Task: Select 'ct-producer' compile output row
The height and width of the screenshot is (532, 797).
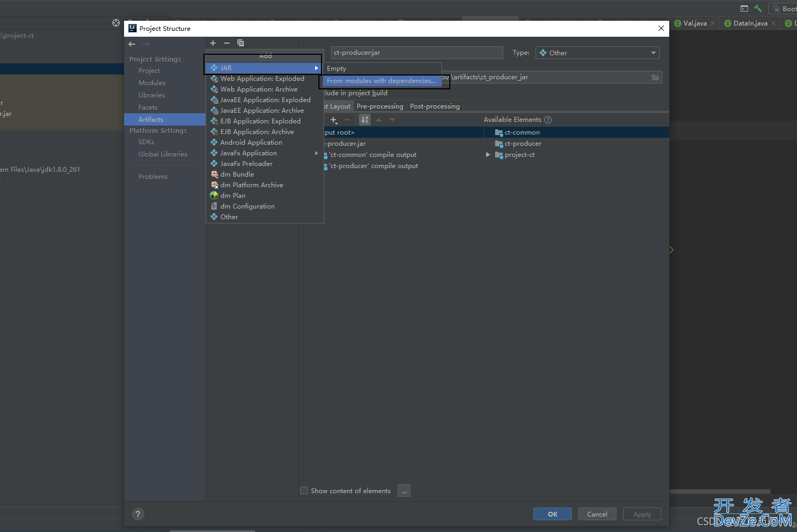Action: pyautogui.click(x=373, y=166)
